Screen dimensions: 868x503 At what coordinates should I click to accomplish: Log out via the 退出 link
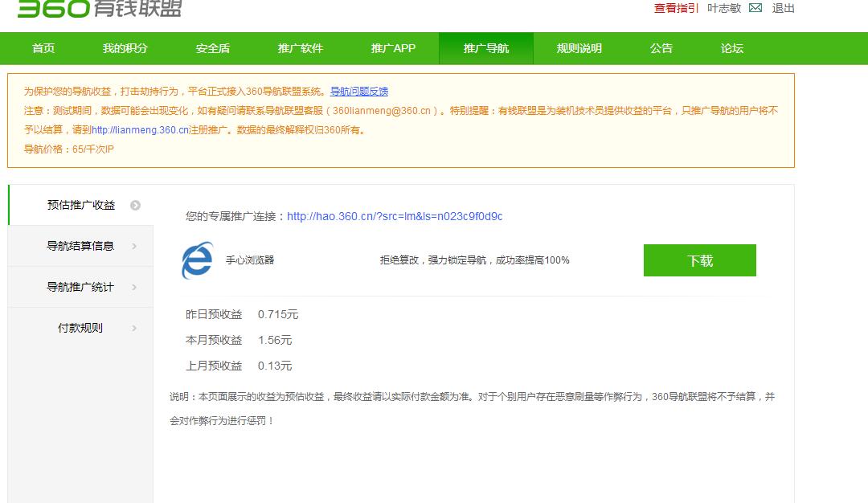(x=784, y=8)
